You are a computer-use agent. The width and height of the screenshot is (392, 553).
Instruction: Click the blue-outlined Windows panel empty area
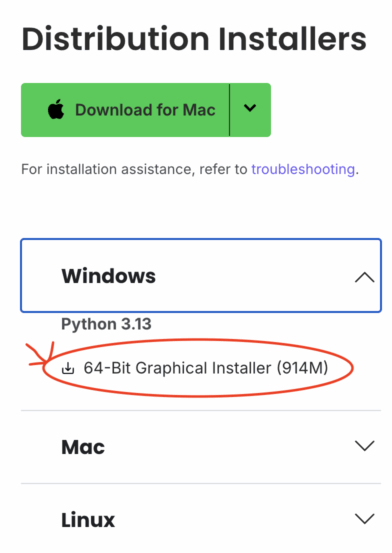tap(254, 276)
